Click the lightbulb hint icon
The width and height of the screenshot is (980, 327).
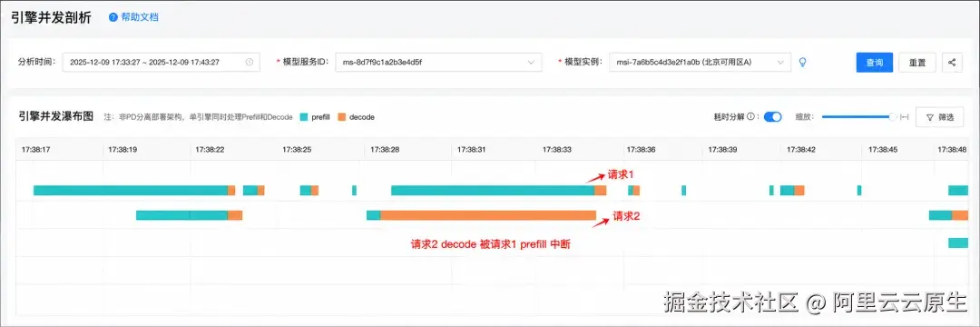[x=803, y=63]
